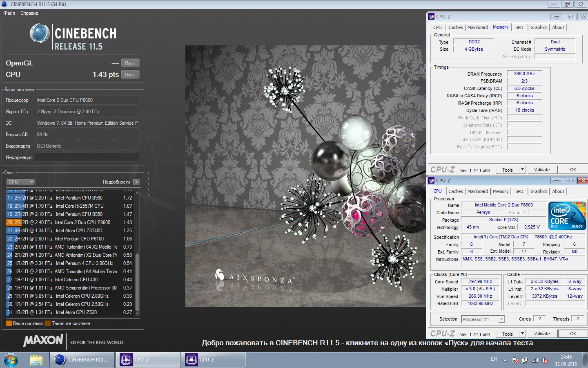588x368 pixels.
Task: Click Validate in upper CPU-Z window
Action: (542, 170)
